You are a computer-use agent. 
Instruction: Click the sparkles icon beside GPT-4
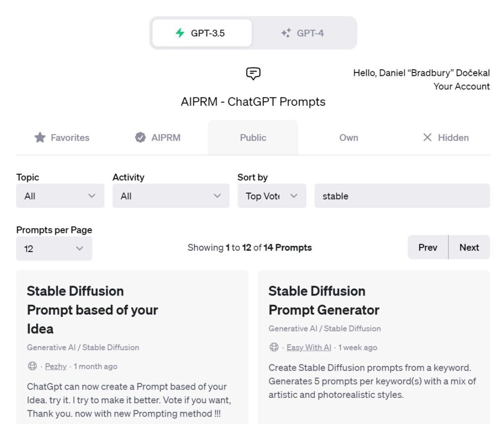pyautogui.click(x=286, y=33)
